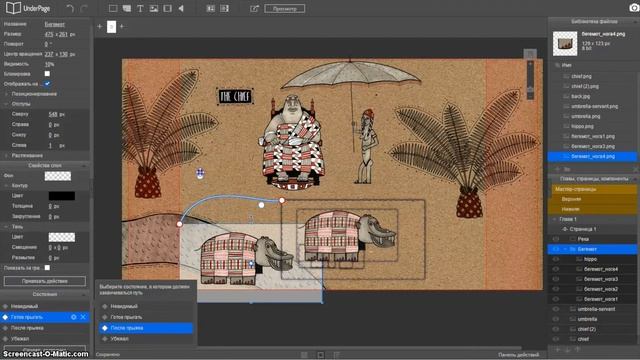Edit the layer width value 475
640x360 pixels.
click(x=49, y=34)
